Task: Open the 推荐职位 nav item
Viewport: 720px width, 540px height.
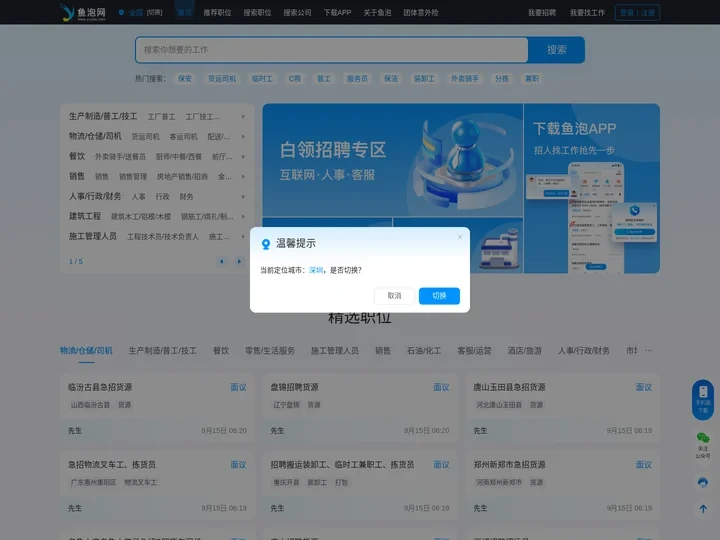Action: click(217, 12)
